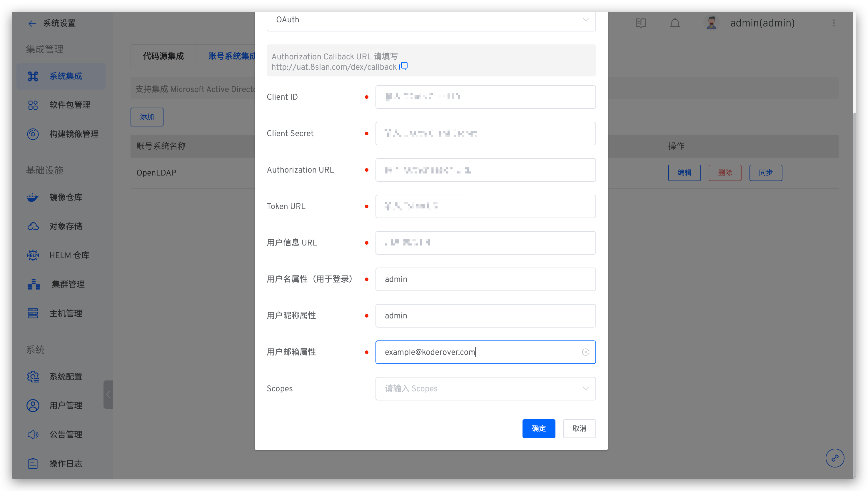Switch to the 代码源集成 tab
Image resolution: width=868 pixels, height=491 pixels.
163,56
